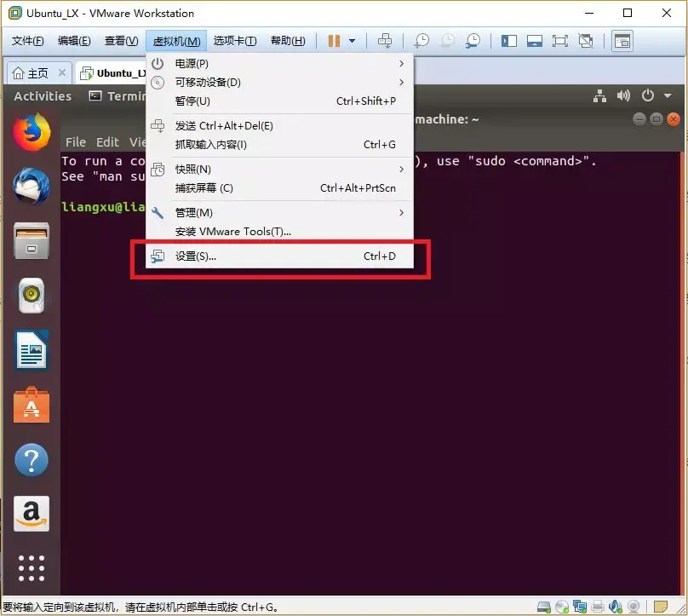Pause the virtual machine from the toolbar
This screenshot has width=688, height=616.
pos(334,41)
